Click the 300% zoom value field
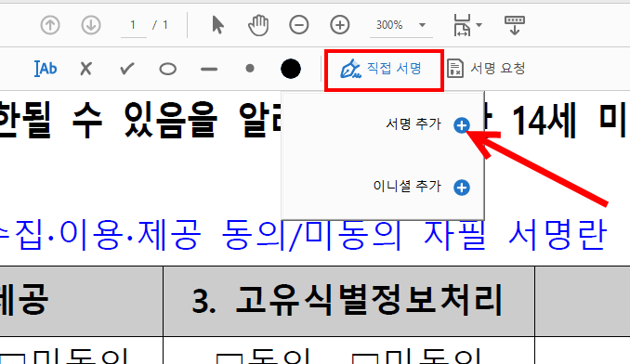 (389, 25)
